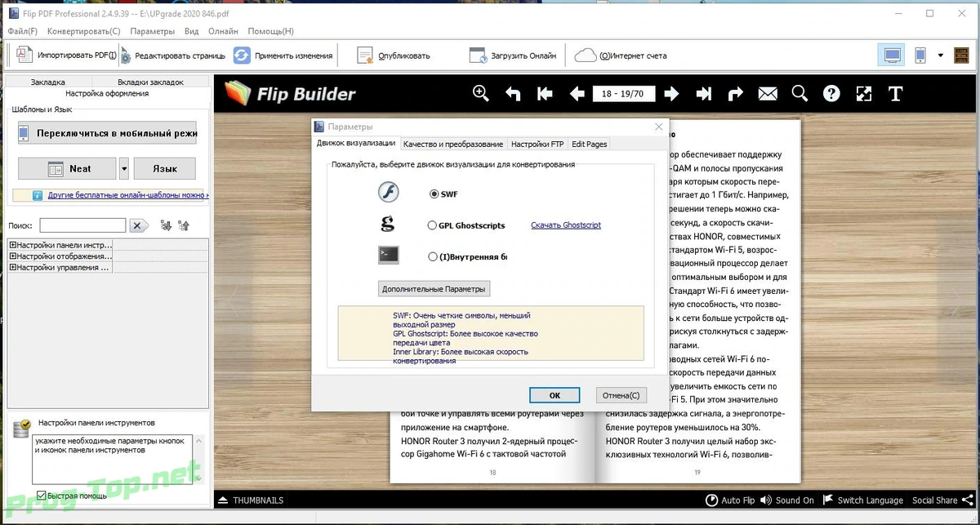Click the Import PDF toolbar button
This screenshot has height=525, width=980.
(67, 56)
